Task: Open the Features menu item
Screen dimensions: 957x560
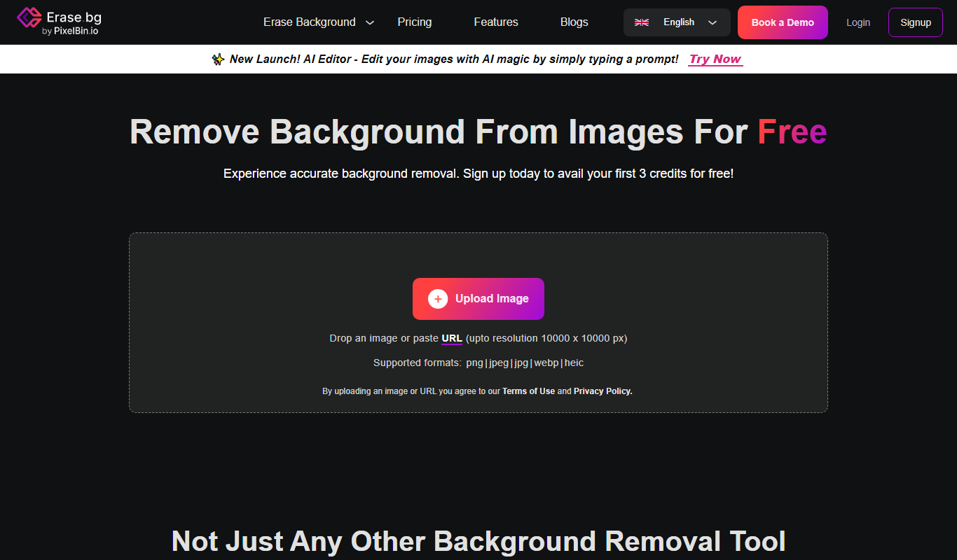Action: click(x=496, y=22)
